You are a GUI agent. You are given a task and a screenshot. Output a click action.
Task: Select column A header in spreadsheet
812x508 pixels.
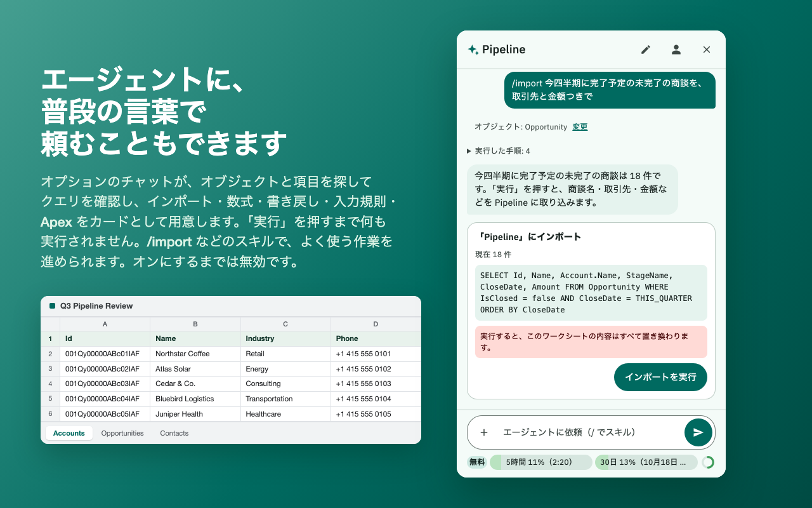coord(105,324)
